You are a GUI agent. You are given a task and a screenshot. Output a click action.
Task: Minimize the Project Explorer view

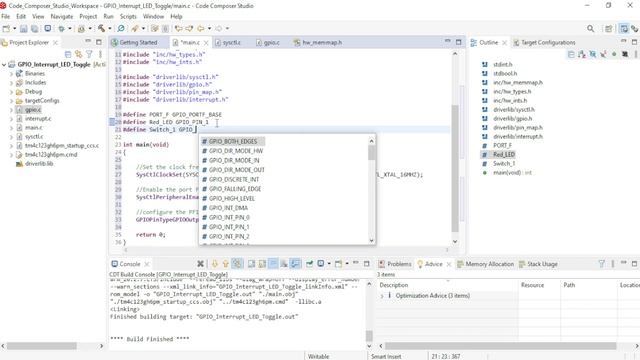point(88,42)
